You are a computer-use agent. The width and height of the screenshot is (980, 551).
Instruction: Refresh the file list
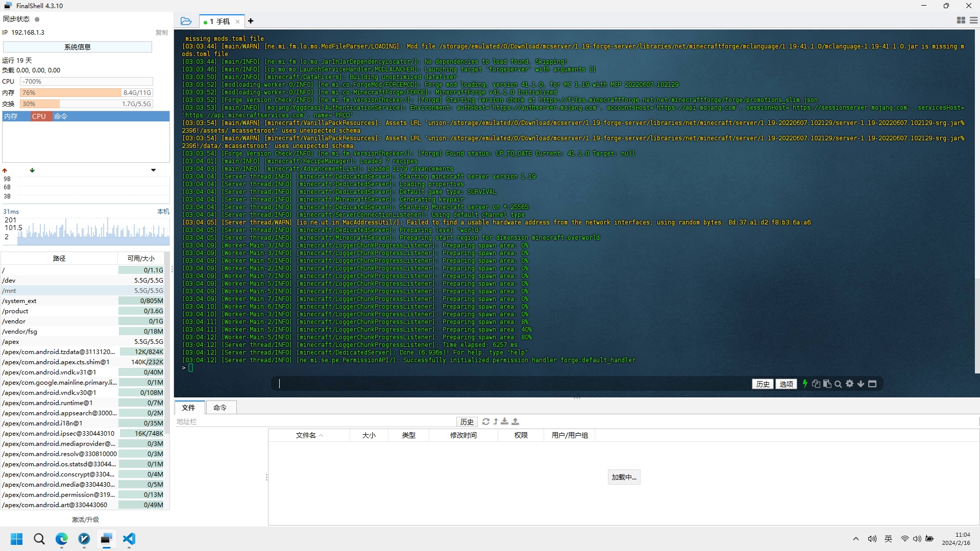click(485, 421)
